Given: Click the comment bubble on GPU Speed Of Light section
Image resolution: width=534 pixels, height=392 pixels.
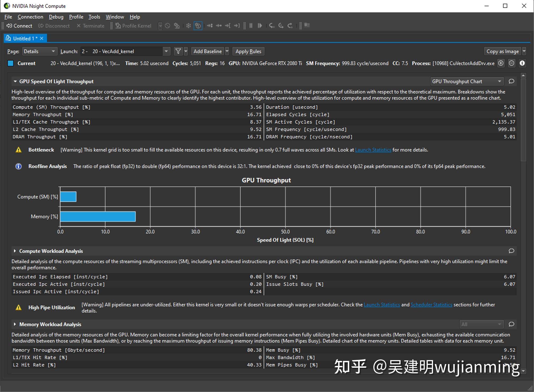Looking at the screenshot, I should pos(512,81).
